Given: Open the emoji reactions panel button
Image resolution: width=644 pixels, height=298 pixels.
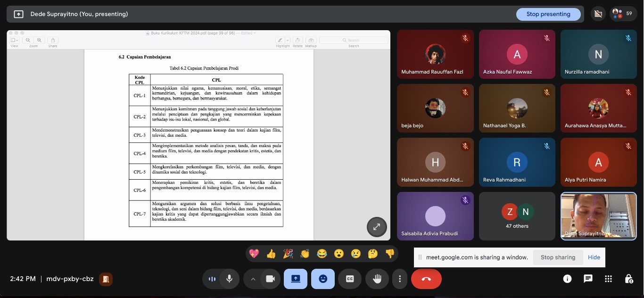Looking at the screenshot, I should (x=323, y=279).
